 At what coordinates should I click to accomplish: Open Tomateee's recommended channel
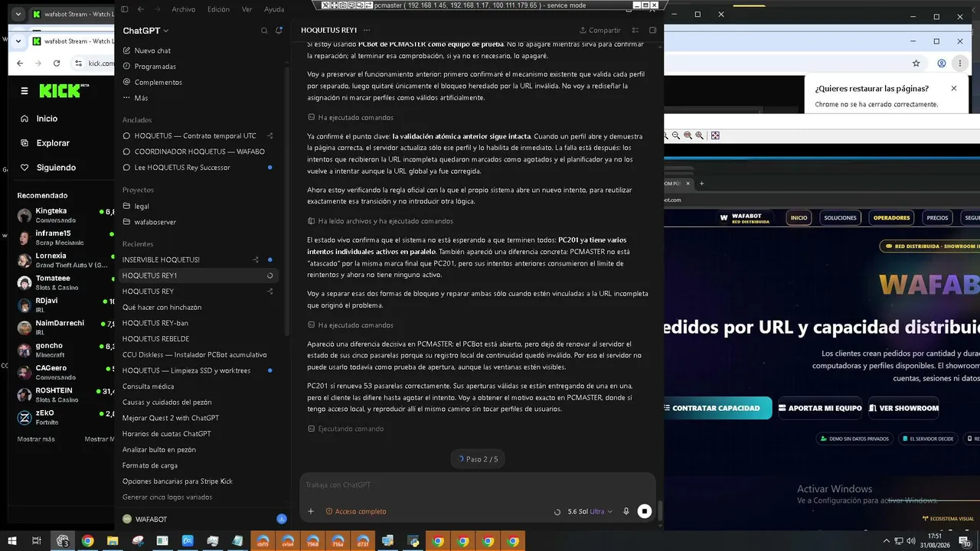64,282
